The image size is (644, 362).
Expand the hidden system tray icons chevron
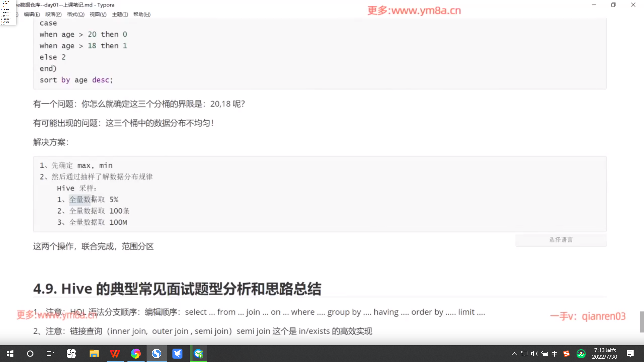(514, 354)
